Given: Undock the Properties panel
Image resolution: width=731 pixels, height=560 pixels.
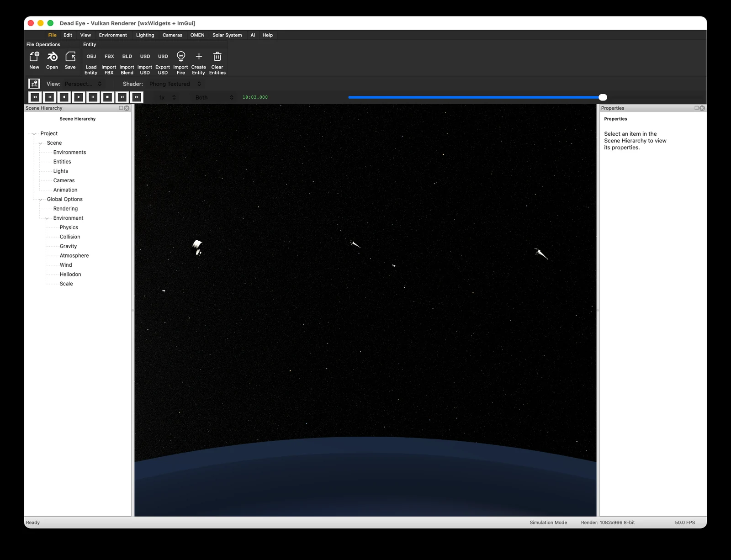Looking at the screenshot, I should pos(696,108).
